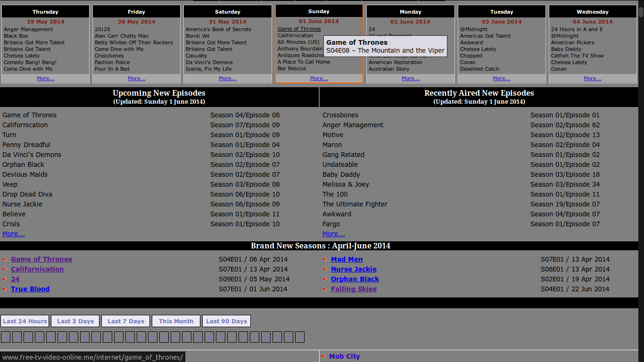Expand Sunday's listing via More link
Screen dimensions: 644x362
point(319,79)
